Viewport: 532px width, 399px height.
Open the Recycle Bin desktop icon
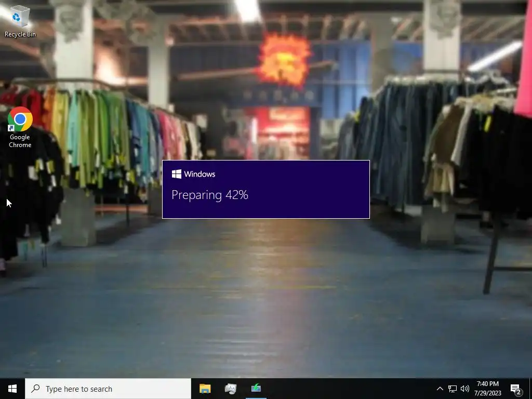click(20, 21)
